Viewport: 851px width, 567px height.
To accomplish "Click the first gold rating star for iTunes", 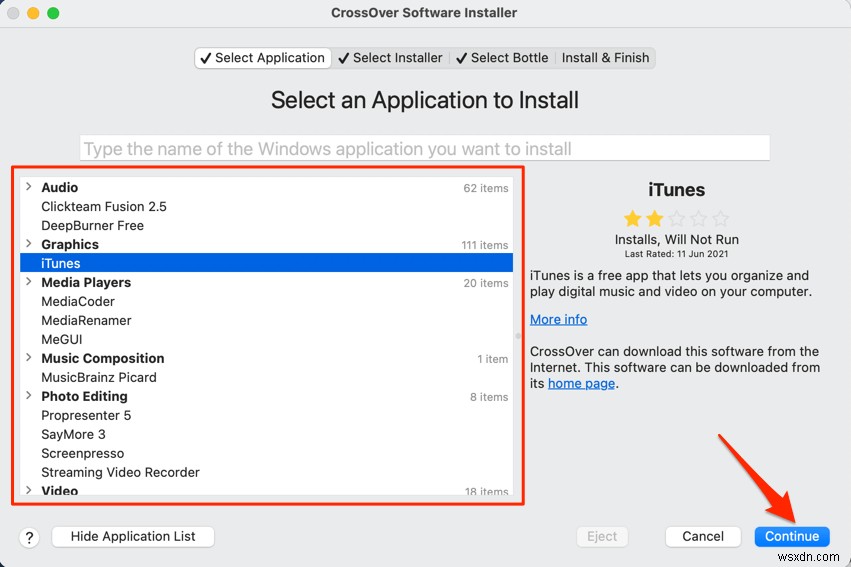I will (632, 219).
